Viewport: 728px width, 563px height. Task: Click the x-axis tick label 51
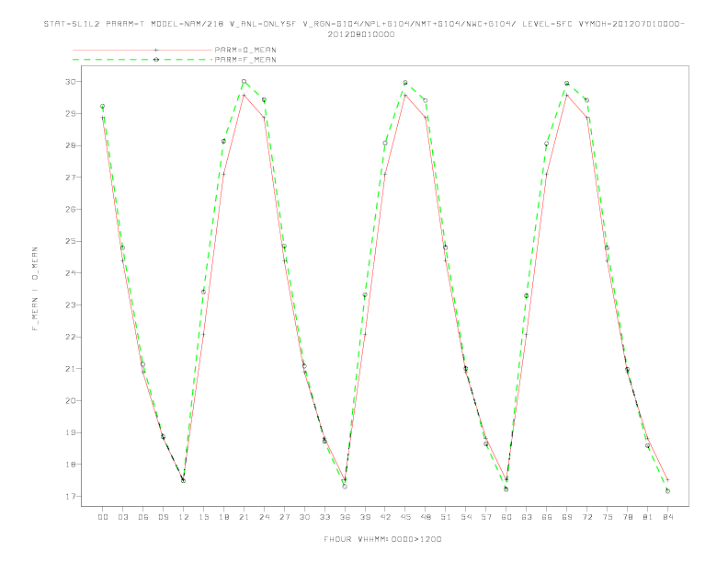tap(446, 517)
